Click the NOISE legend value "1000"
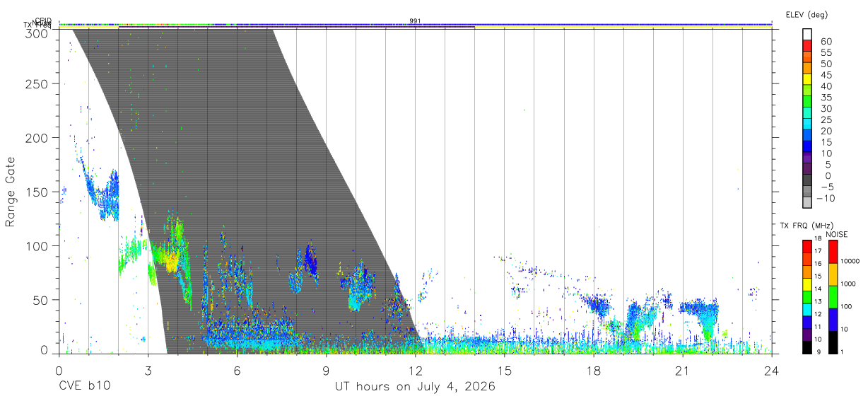The width and height of the screenshot is (868, 401). click(x=849, y=284)
